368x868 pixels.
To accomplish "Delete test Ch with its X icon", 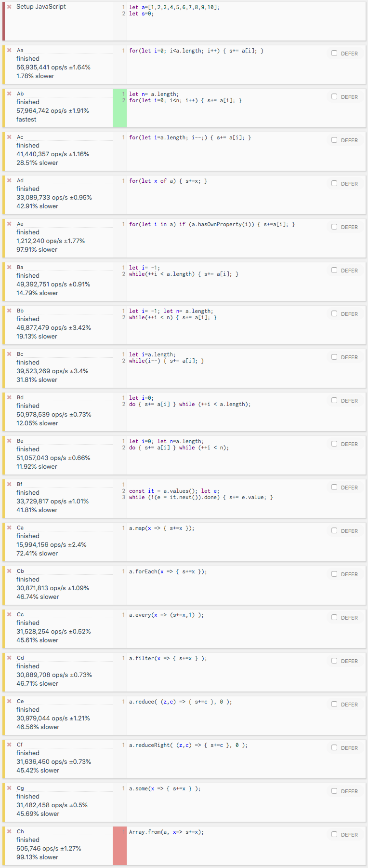I will coord(9,831).
